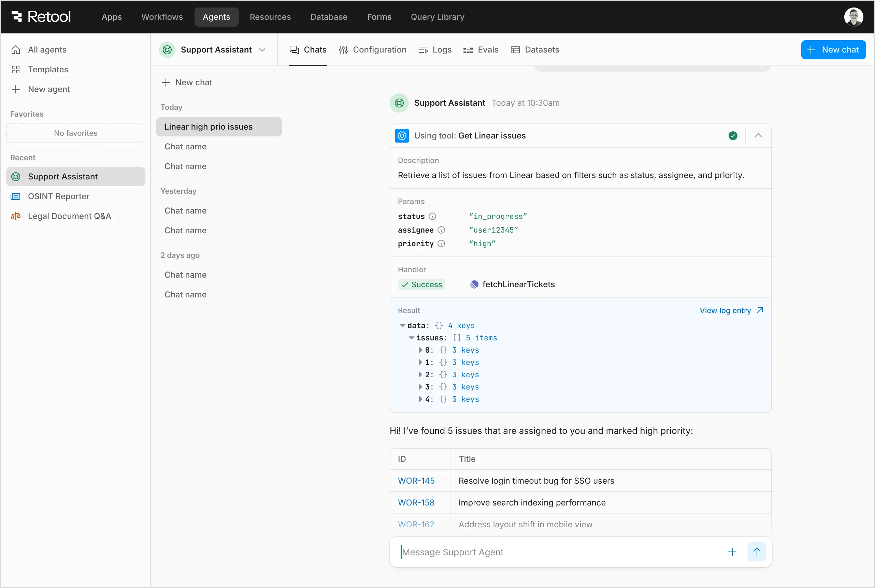This screenshot has width=875, height=588.
Task: Open the user profile avatar
Action: [x=853, y=17]
